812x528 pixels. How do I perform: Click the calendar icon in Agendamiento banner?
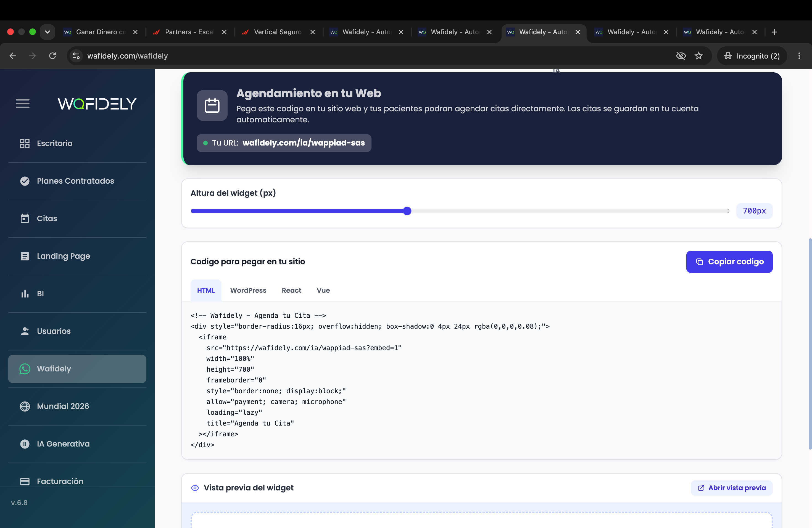[212, 105]
